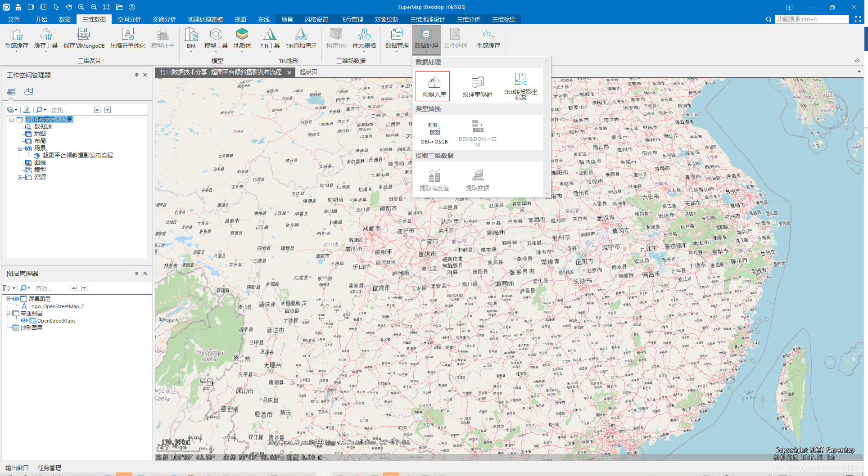Collapse the 场景 tree node
Viewport: 868px width, 476px height.
(20, 148)
